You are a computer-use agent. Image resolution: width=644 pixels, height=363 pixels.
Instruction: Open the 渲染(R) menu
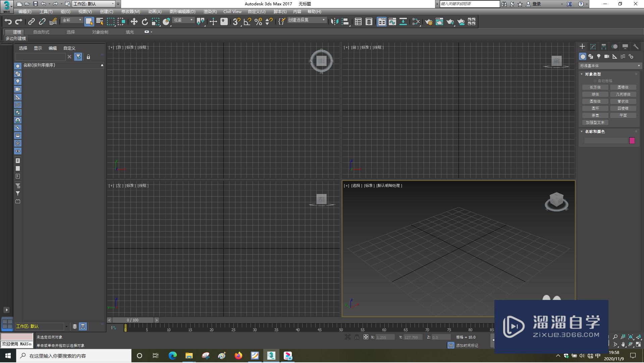click(x=210, y=11)
